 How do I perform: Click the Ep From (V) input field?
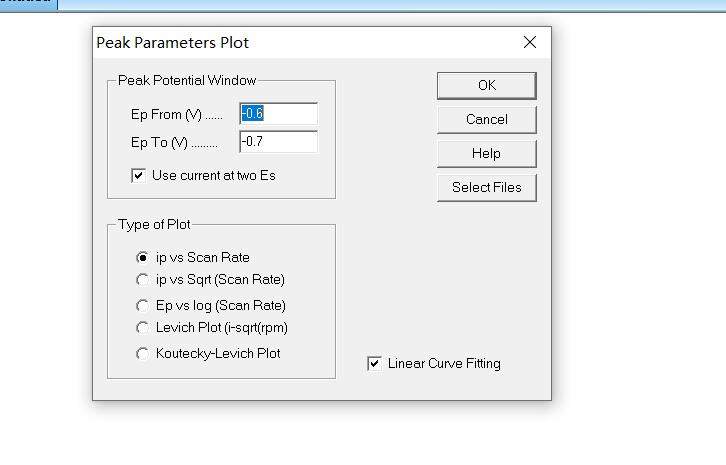[278, 114]
